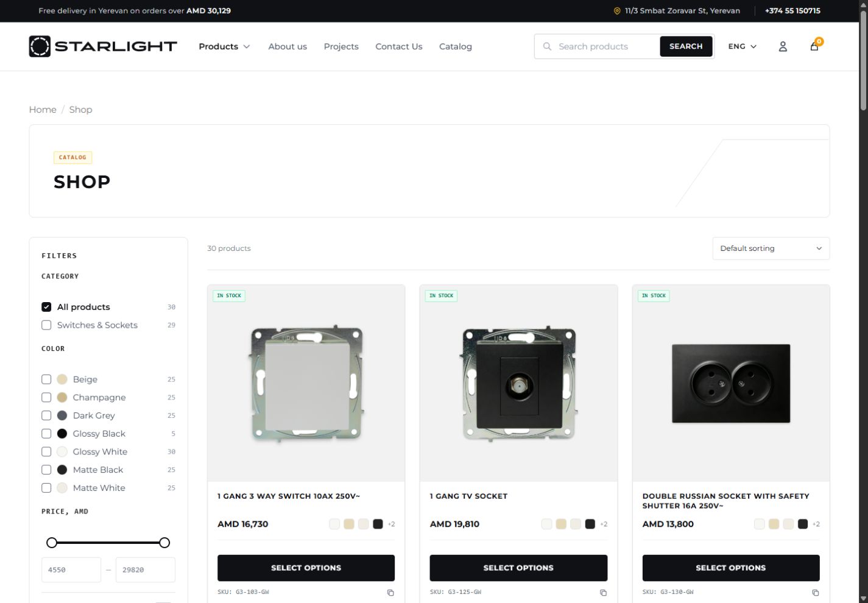The width and height of the screenshot is (868, 603).
Task: Select options for 1 Gang 3 Way Switch
Action: tap(306, 568)
